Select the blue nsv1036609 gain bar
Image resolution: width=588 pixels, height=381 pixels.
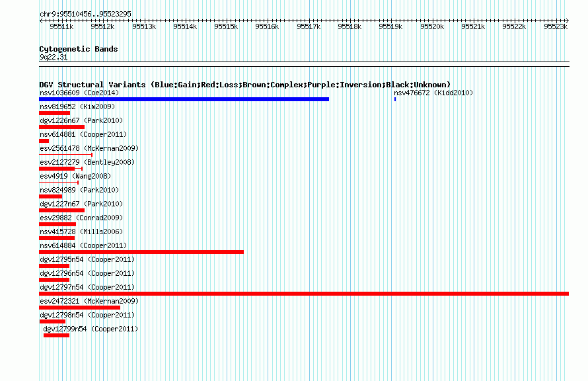click(x=184, y=99)
